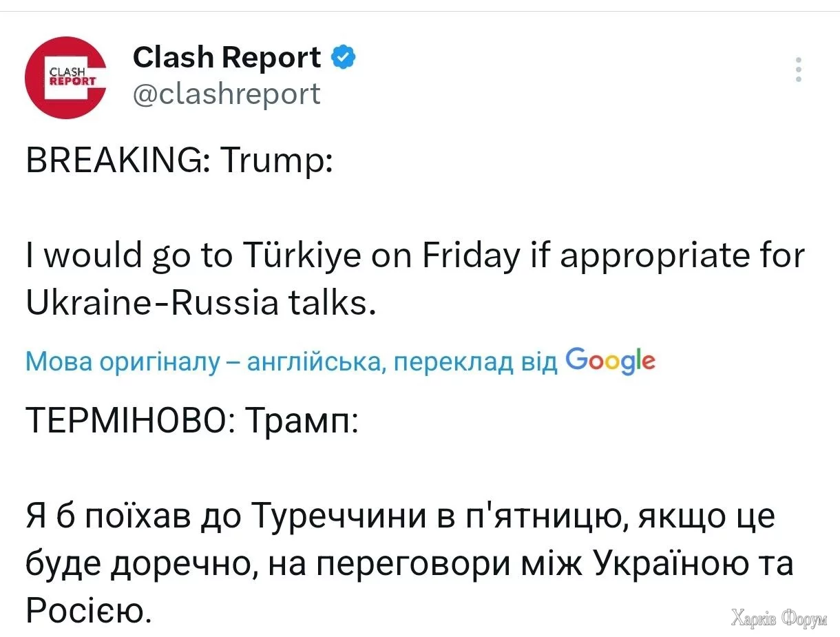Click the 'Харків Форум' watermark
Screen dimensions: 840x637
(779, 618)
